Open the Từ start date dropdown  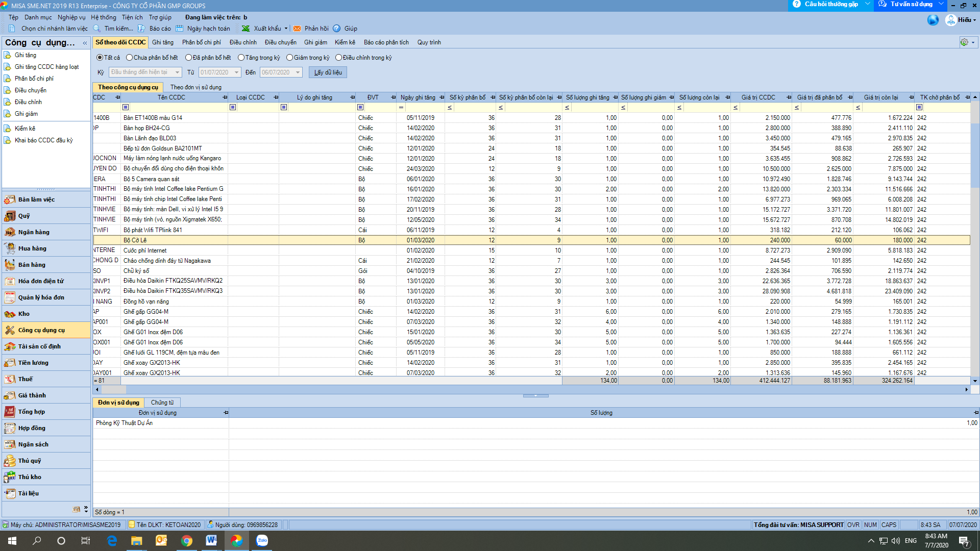(236, 72)
